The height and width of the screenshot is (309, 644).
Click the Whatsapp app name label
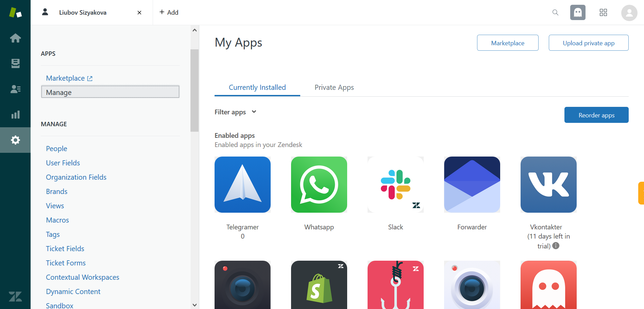point(319,227)
